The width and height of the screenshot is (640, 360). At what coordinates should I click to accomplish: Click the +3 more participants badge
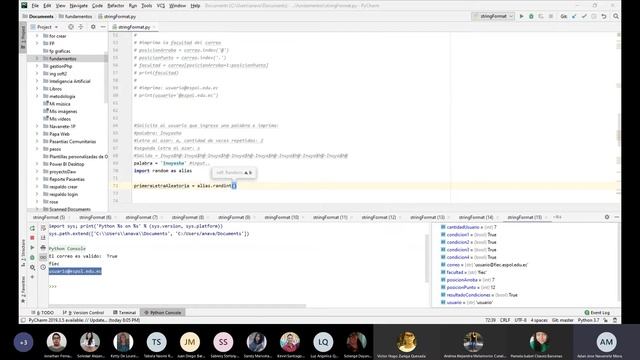click(x=23, y=342)
